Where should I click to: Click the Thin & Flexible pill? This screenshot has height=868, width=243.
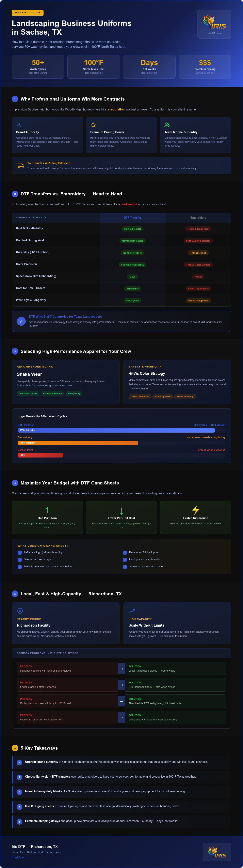pyautogui.click(x=133, y=229)
